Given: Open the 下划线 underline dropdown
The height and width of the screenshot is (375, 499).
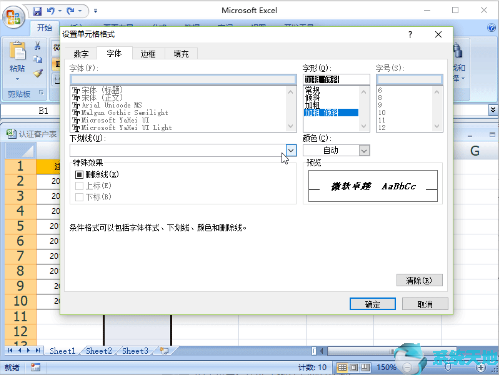Looking at the screenshot, I should pyautogui.click(x=291, y=150).
